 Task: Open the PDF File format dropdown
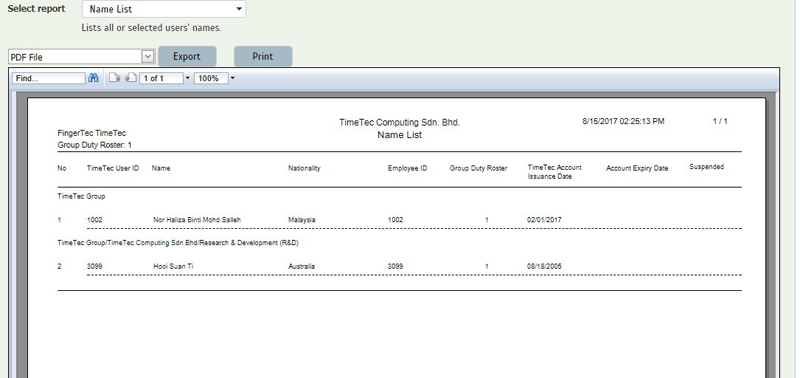coord(81,57)
